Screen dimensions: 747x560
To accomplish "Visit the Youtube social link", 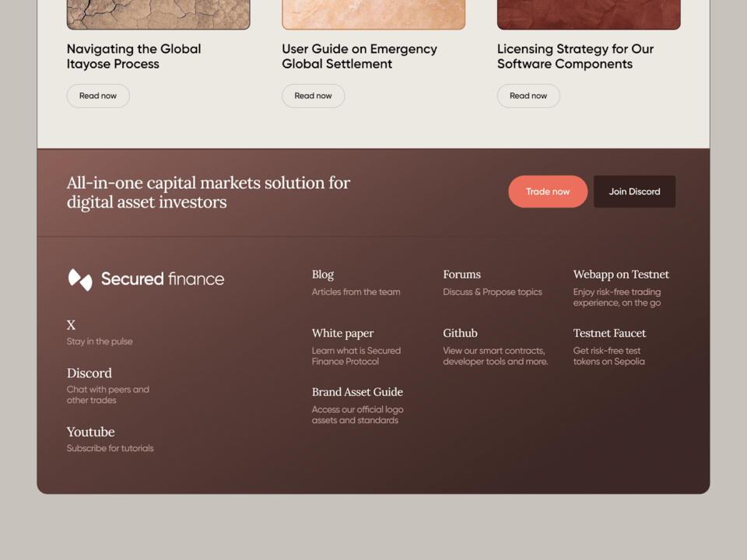I will click(x=90, y=432).
